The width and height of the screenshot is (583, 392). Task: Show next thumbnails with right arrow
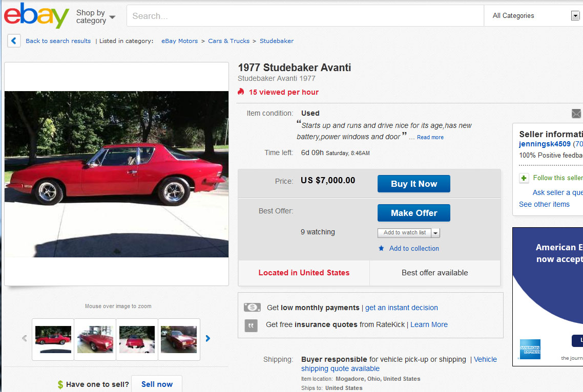208,338
